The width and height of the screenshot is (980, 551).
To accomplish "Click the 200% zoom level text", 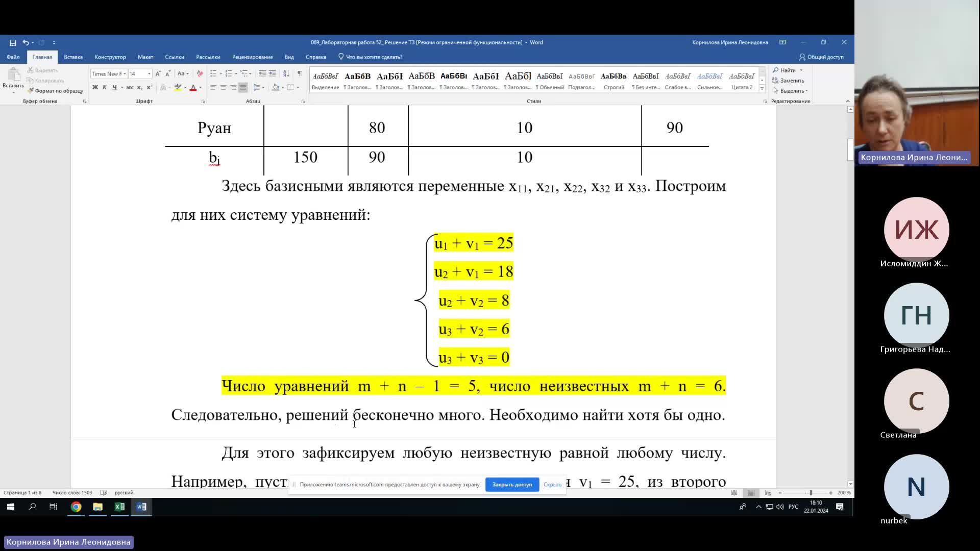I will [x=844, y=493].
